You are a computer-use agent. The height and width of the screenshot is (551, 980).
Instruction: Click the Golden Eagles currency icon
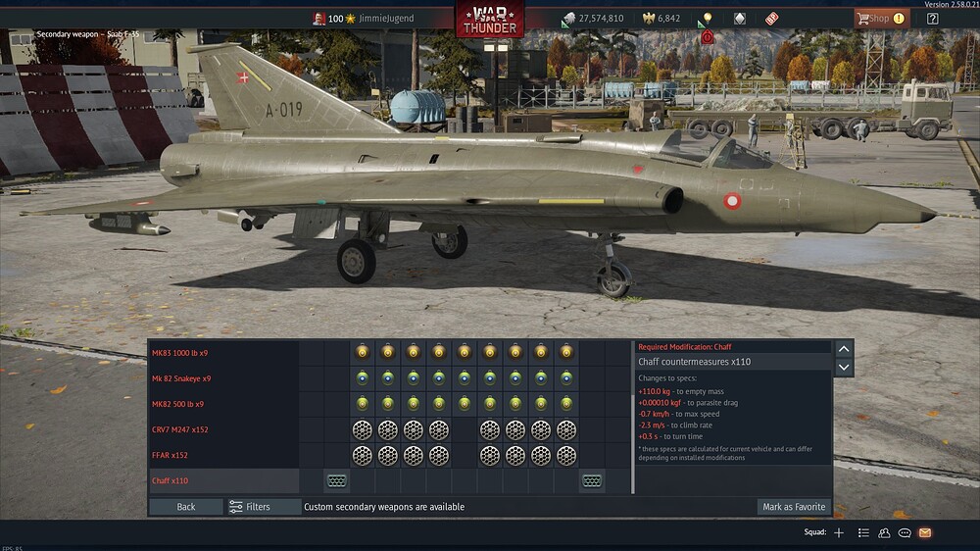(x=649, y=19)
